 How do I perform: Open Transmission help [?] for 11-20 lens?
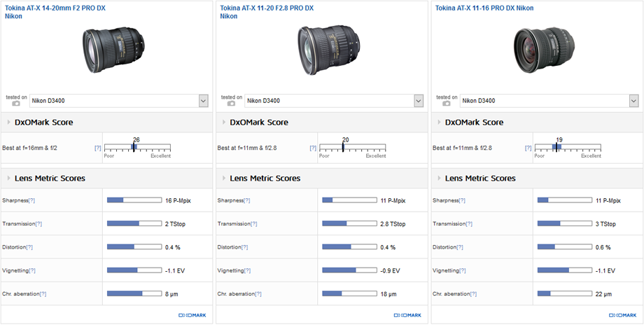254,224
